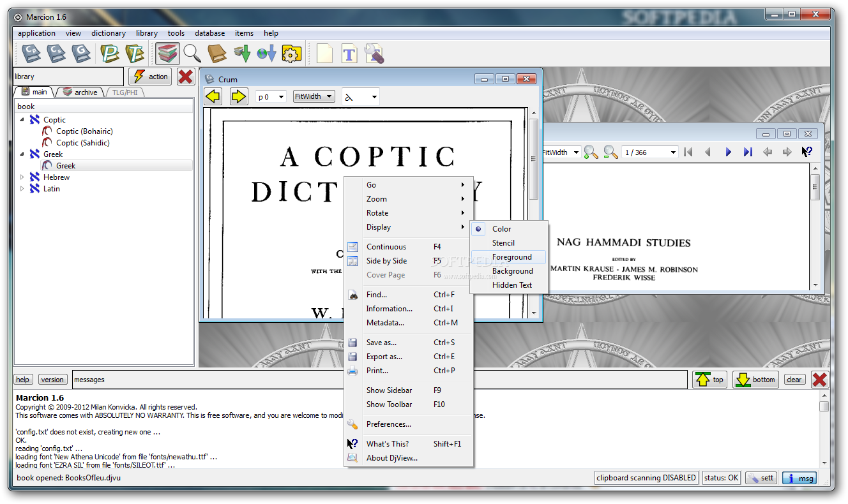Select Coptic (Bohairic) in the library tree
Image resolution: width=848 pixels, height=504 pixels.
pos(84,131)
